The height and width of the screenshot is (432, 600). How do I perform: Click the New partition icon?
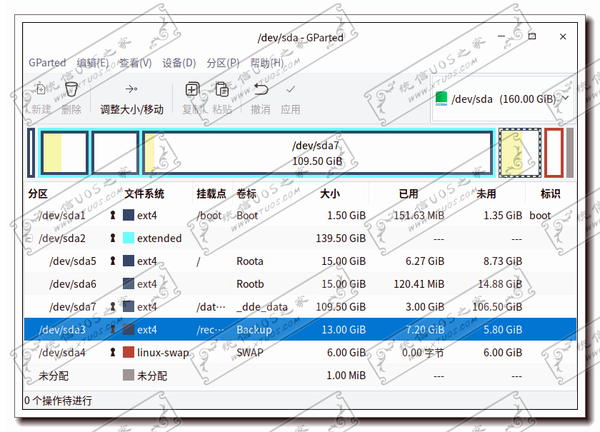[x=41, y=90]
